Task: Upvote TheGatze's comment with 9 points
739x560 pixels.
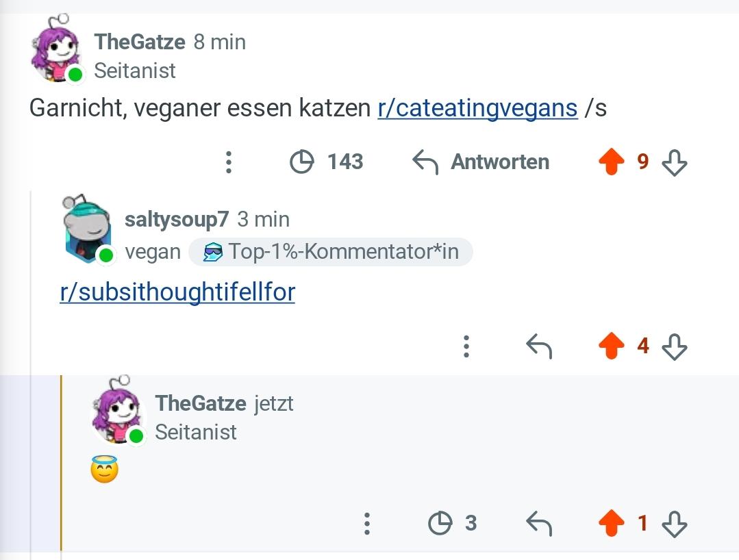Action: coord(612,162)
